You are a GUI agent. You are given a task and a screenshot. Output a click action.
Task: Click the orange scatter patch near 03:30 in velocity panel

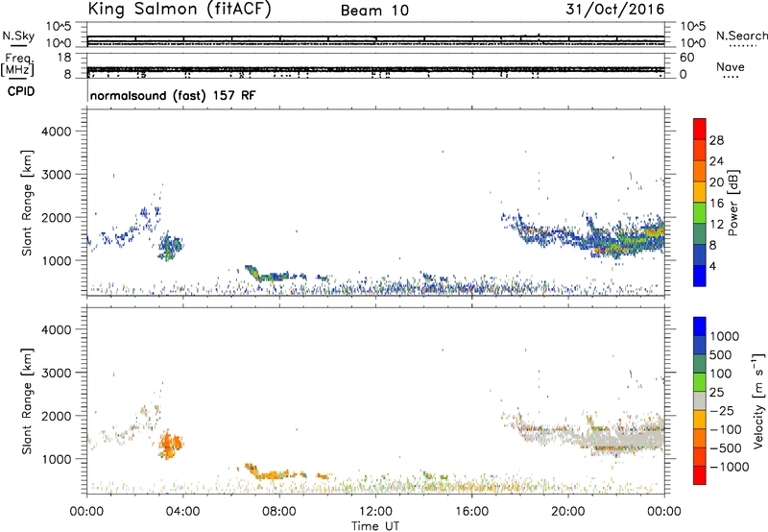[x=170, y=445]
